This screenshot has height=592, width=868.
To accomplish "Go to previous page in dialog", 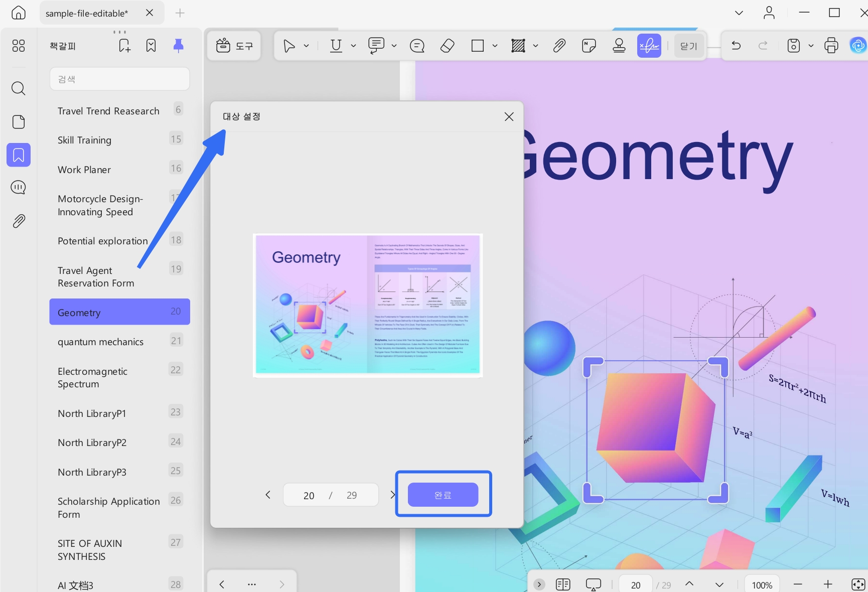I will pos(268,495).
